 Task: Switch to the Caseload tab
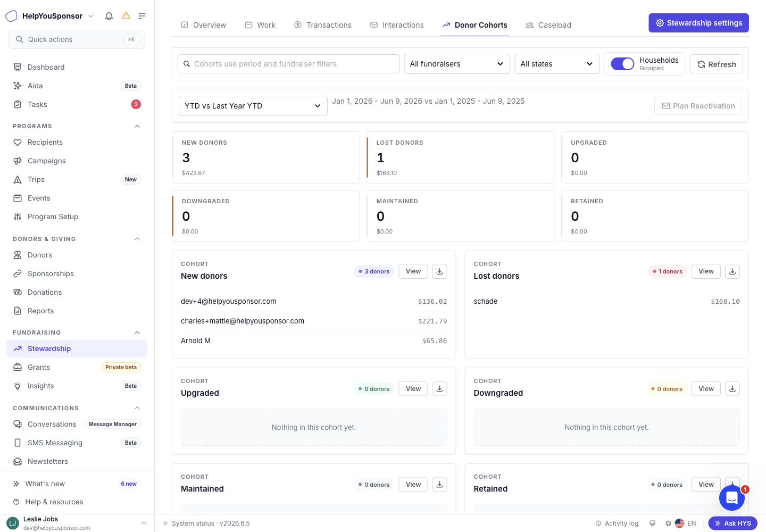[548, 25]
